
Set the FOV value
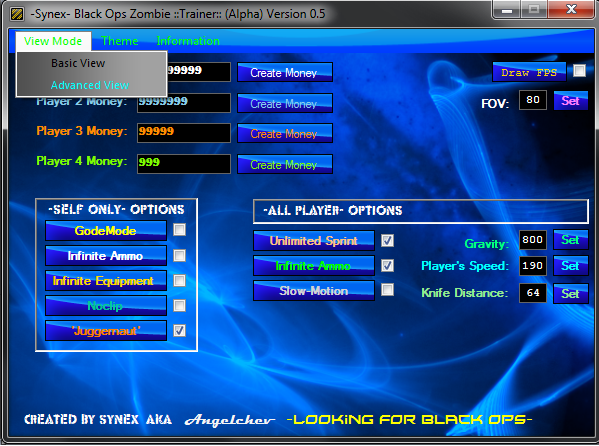(x=571, y=101)
